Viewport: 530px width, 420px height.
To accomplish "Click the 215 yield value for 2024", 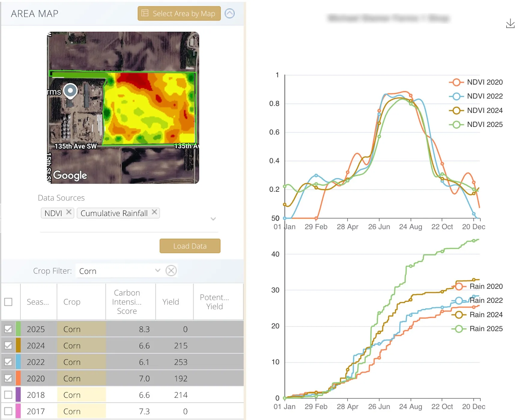I will tap(181, 346).
